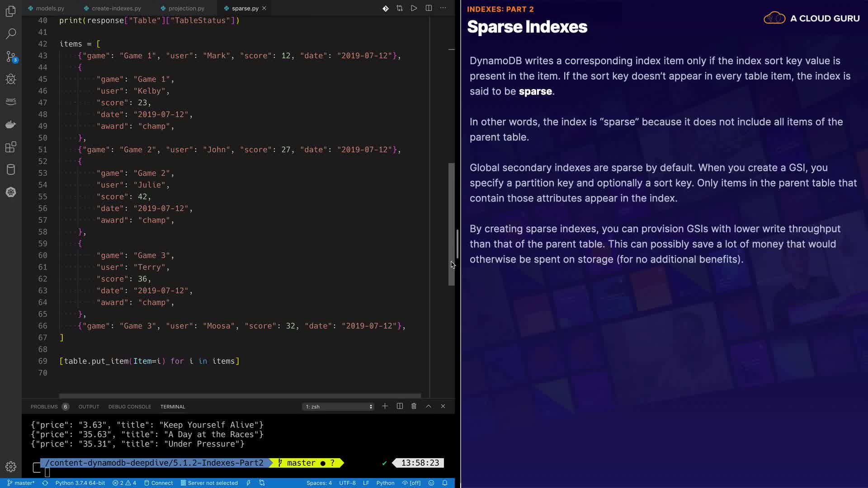This screenshot has height=488, width=868.
Task: Open the terminal shell selector dropdown
Action: click(338, 407)
